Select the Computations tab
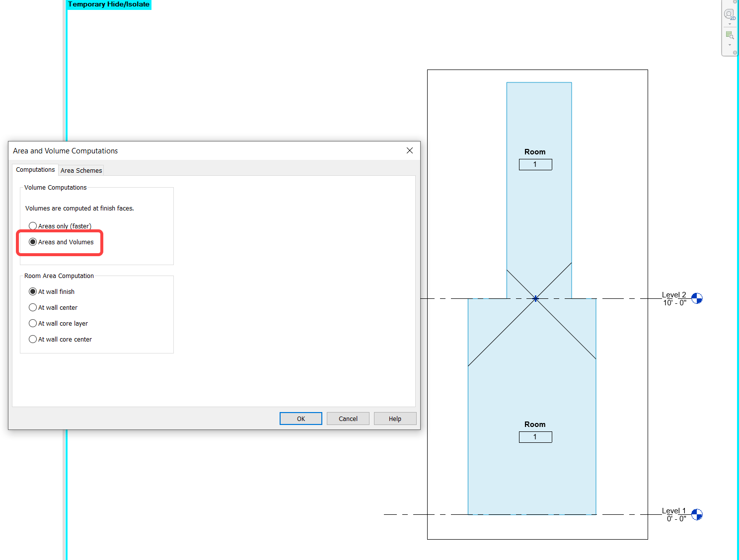This screenshot has height=560, width=739. click(35, 169)
